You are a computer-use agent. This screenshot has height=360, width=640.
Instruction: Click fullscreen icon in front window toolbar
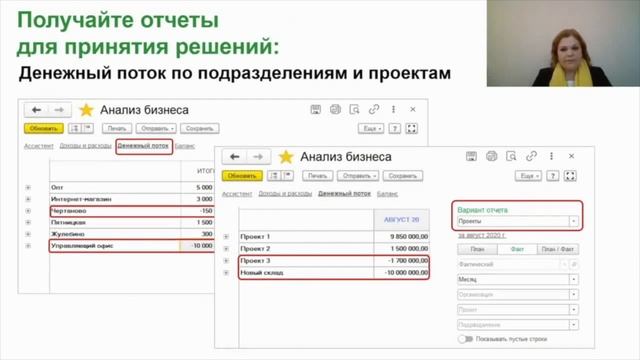[570, 176]
